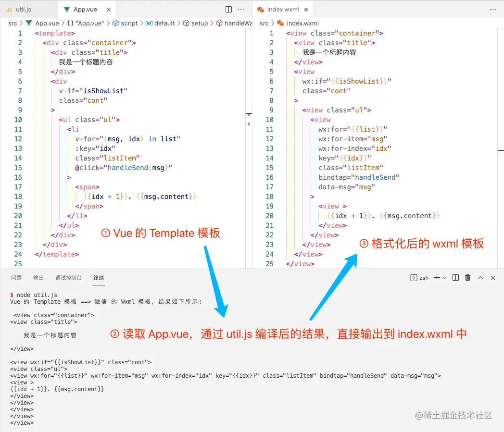This screenshot has width=504, height=432.
Task: Click the unsaved-changes dot on index.wxml tab
Action: [x=306, y=9]
